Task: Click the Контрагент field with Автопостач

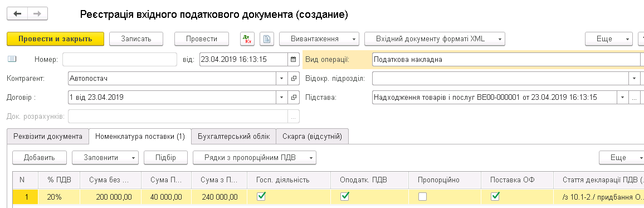Action: point(173,78)
